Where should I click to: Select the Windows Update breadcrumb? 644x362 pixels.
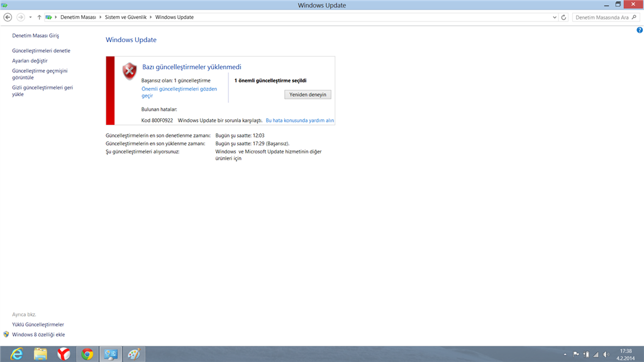175,17
